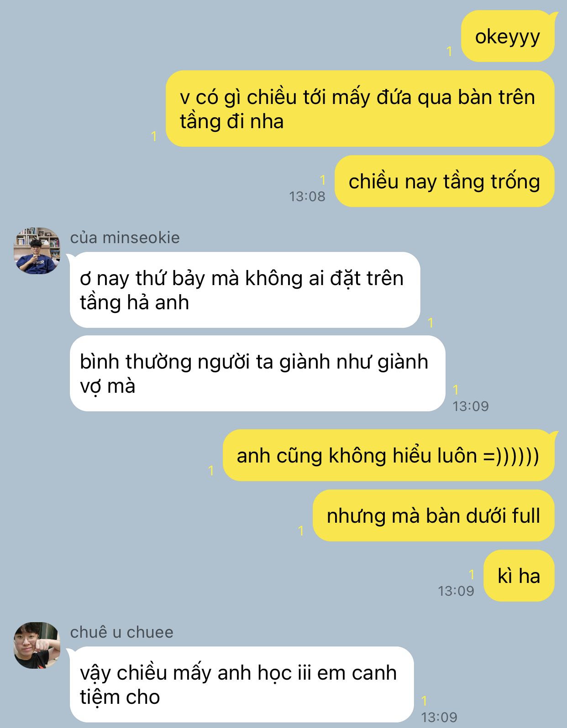The image size is (567, 728).
Task: Tap the 'kì ha' message bubble
Action: pyautogui.click(x=519, y=576)
